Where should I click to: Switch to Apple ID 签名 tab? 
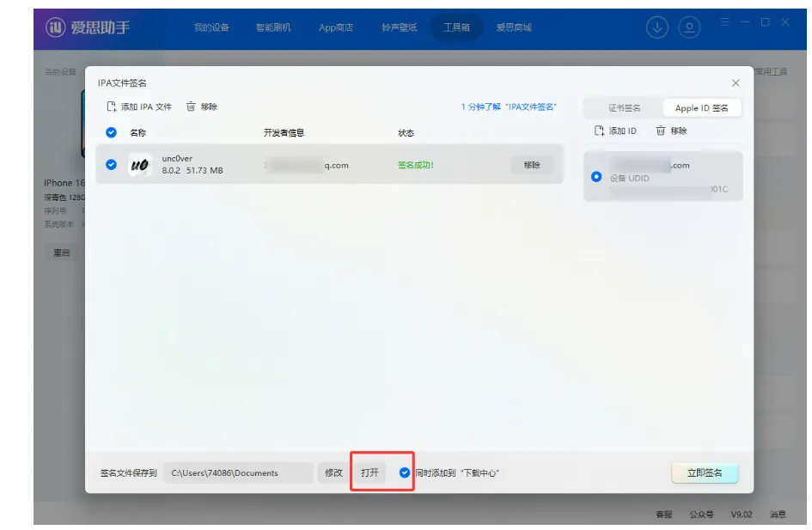pyautogui.click(x=702, y=107)
